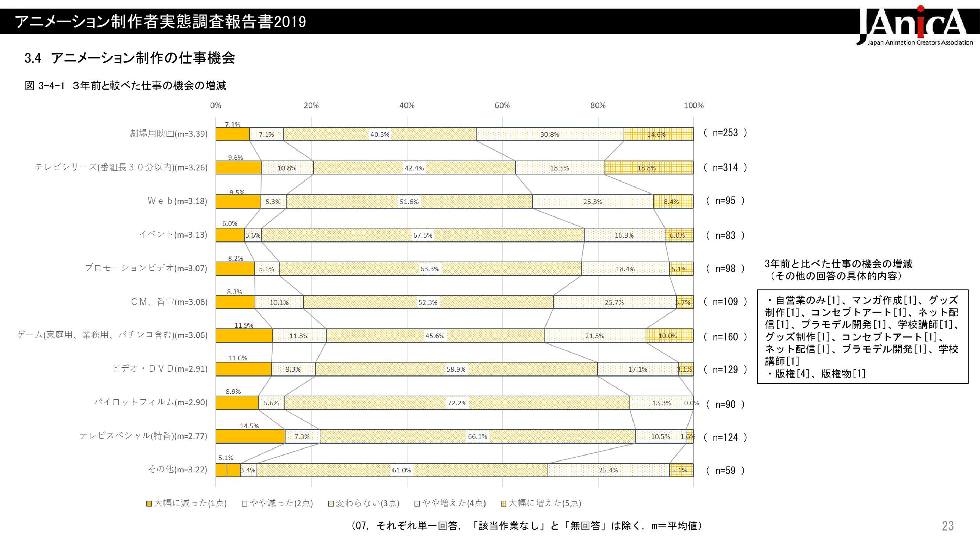Click the sample size n=83

tap(725, 236)
